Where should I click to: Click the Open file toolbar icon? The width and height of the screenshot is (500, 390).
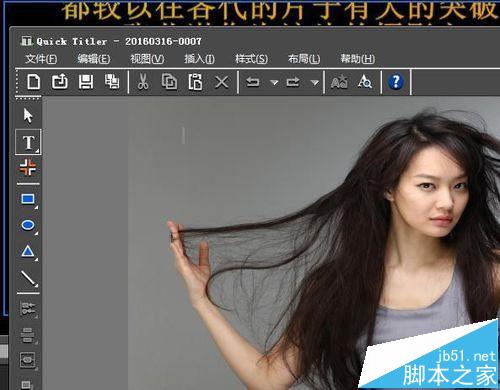pos(60,82)
